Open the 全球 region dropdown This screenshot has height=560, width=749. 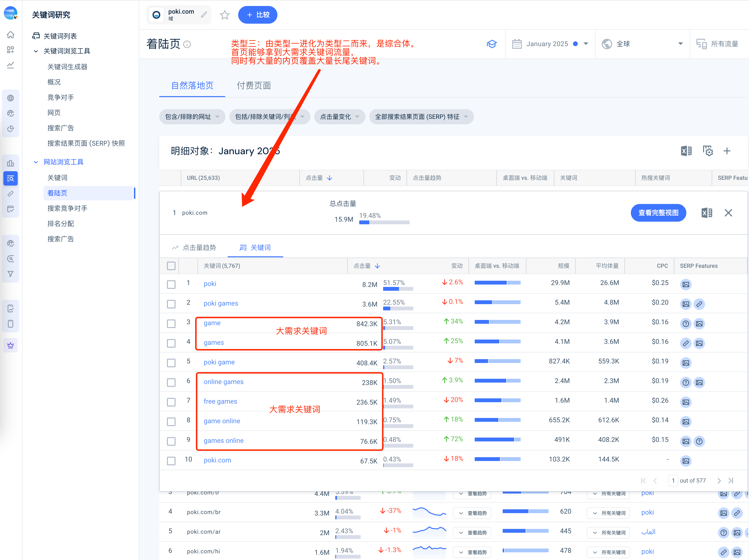[642, 44]
